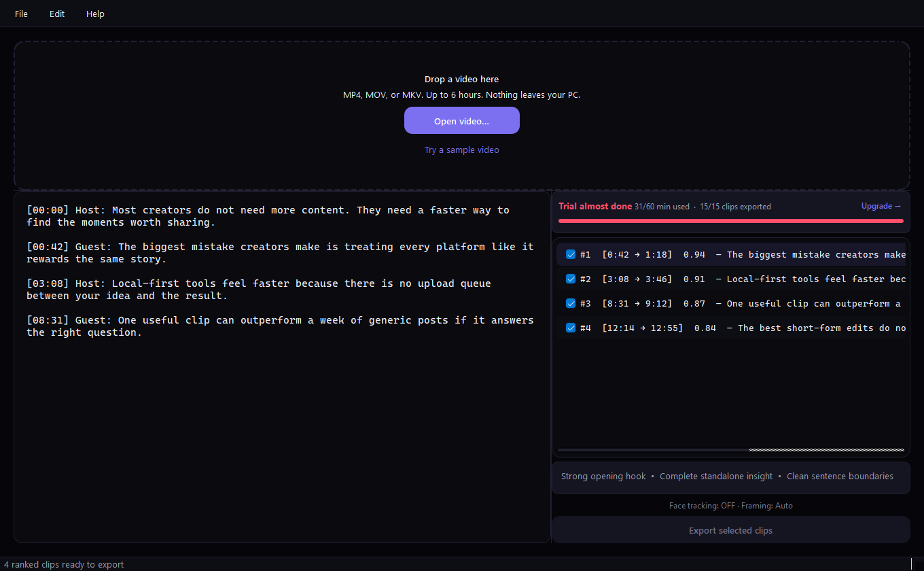Viewport: 924px width, 571px height.
Task: Click the trial usage progress bar
Action: [731, 221]
